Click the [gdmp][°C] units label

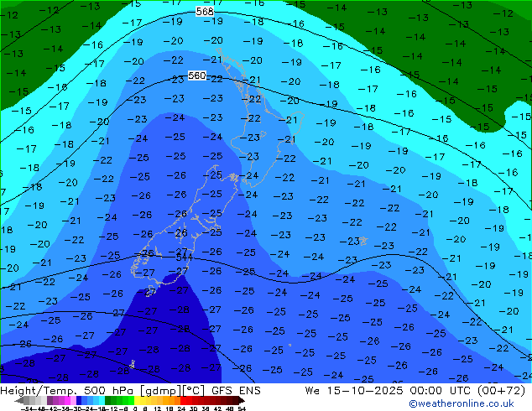(x=172, y=391)
